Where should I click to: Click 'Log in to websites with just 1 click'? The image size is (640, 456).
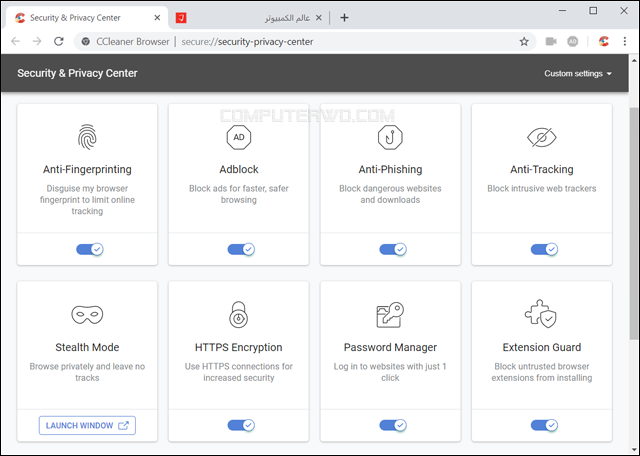390,372
